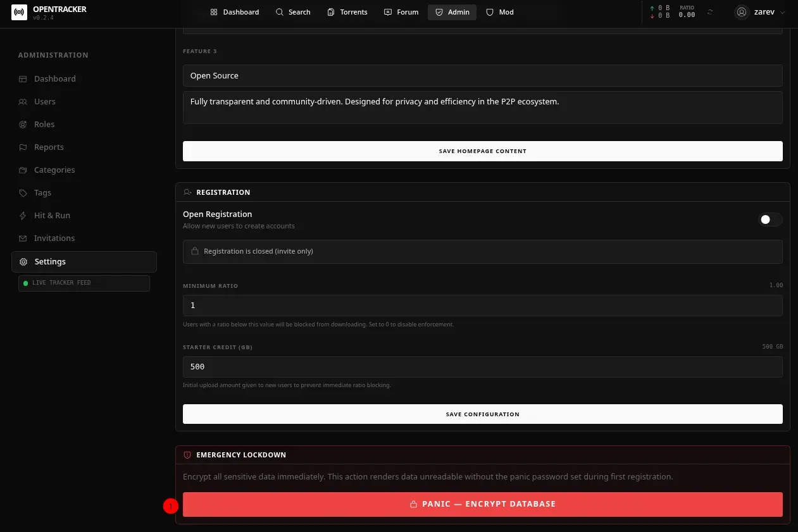The width and height of the screenshot is (798, 532).
Task: Click the Live Tracker Feed indicator
Action: point(84,283)
